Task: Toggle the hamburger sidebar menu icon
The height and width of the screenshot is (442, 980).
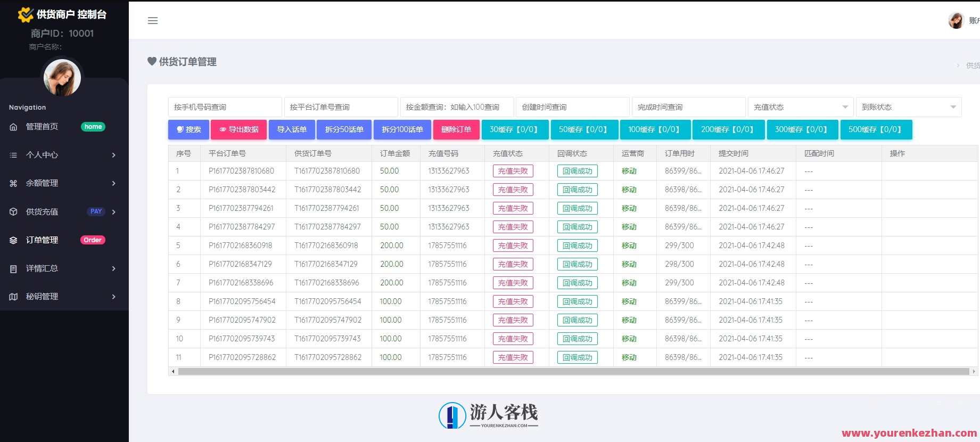Action: (153, 21)
